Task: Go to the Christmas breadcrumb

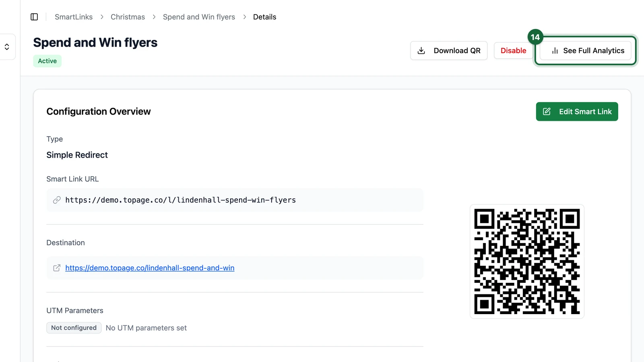Action: [128, 17]
